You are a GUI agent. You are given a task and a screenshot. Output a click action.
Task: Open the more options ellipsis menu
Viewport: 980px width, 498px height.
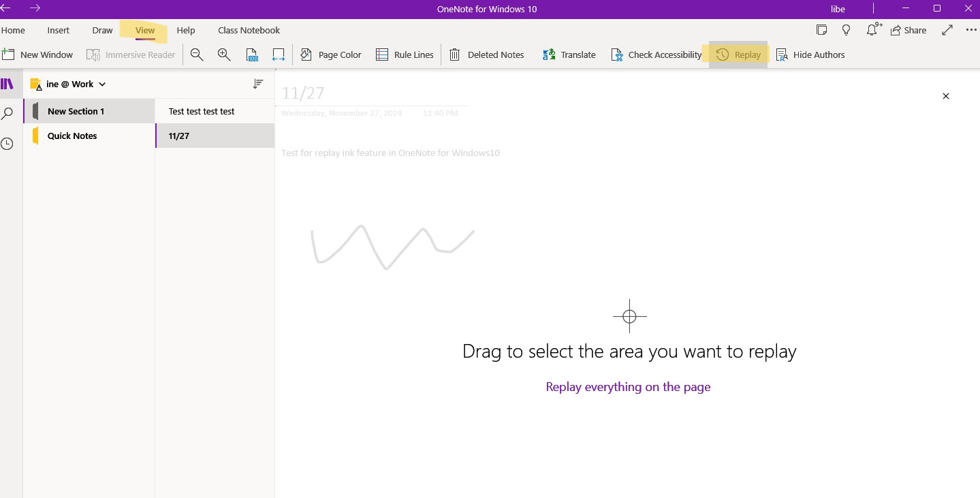click(x=971, y=30)
